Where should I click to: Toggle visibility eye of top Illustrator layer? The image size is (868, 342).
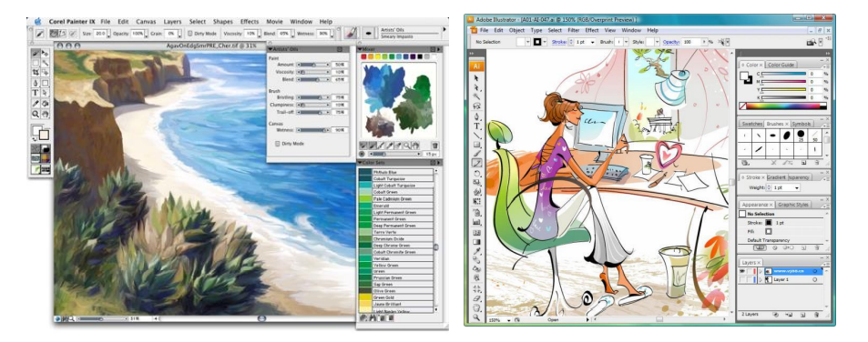tap(741, 271)
